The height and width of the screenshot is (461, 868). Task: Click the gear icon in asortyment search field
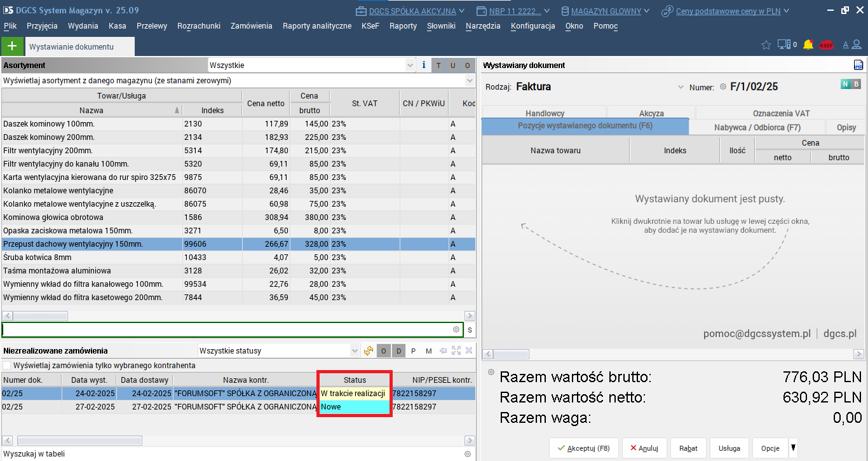456,330
